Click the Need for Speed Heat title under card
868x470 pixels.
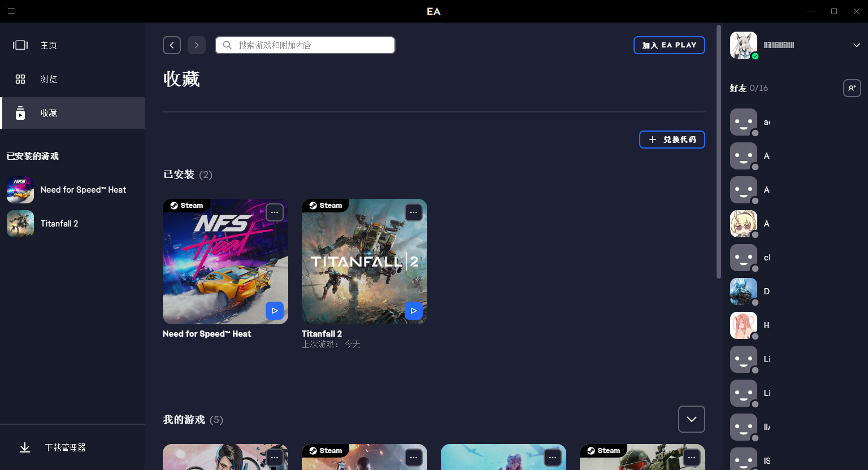point(207,334)
